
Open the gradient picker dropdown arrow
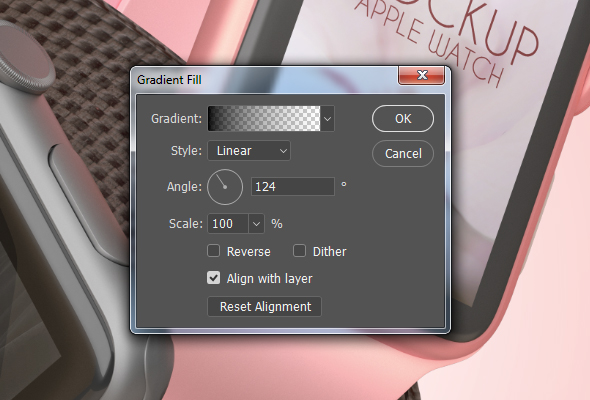pyautogui.click(x=327, y=119)
